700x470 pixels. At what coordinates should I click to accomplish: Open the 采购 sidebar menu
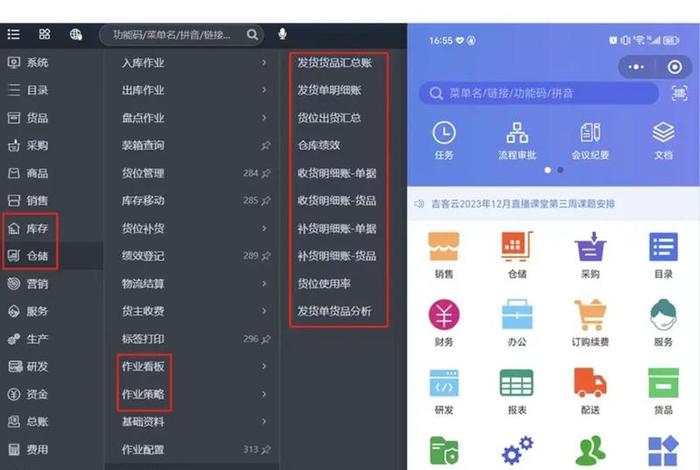coord(28,146)
